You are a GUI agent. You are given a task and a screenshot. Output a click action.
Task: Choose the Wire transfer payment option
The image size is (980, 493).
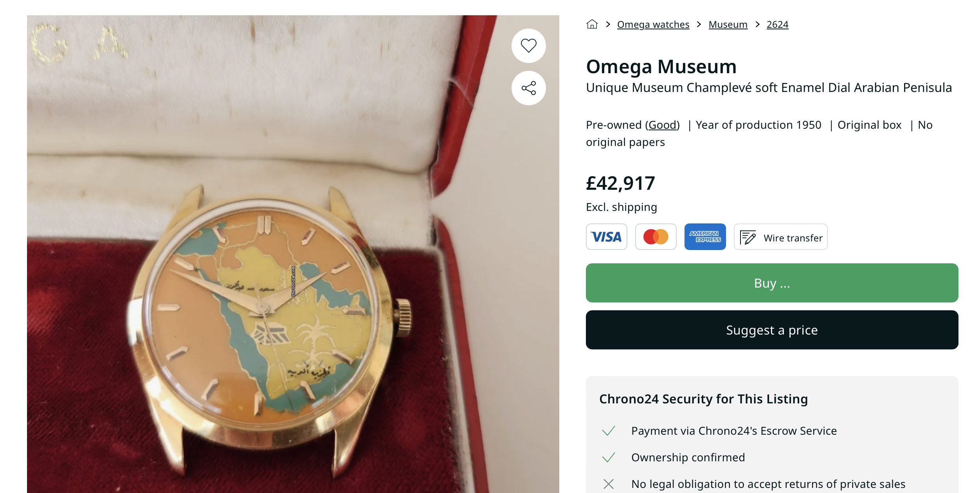(x=780, y=237)
